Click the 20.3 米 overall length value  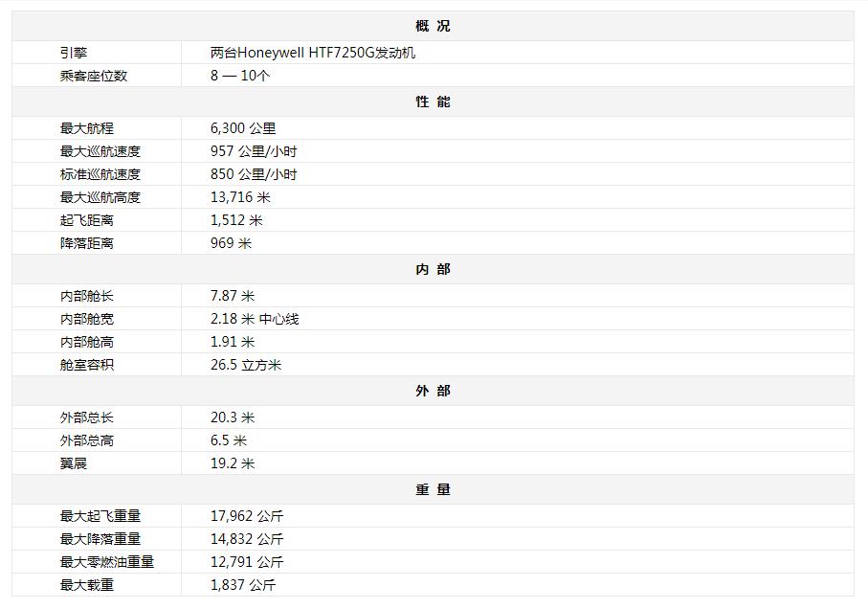point(233,417)
